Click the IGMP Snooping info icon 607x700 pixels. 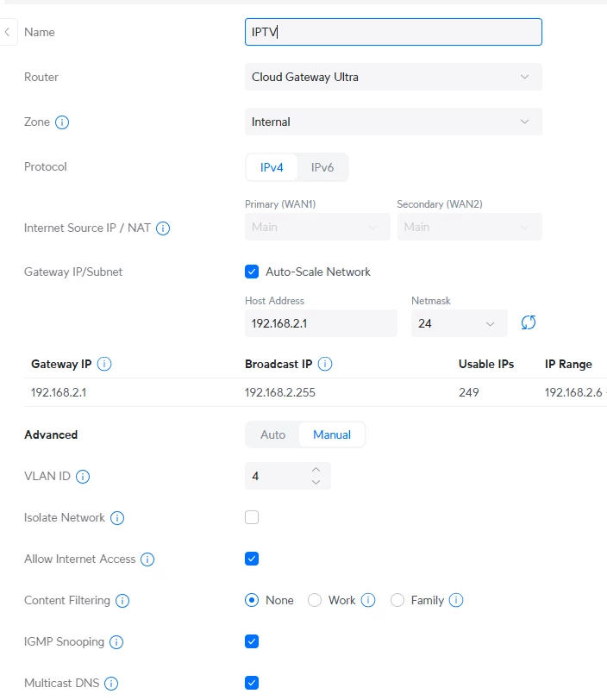coord(116,642)
